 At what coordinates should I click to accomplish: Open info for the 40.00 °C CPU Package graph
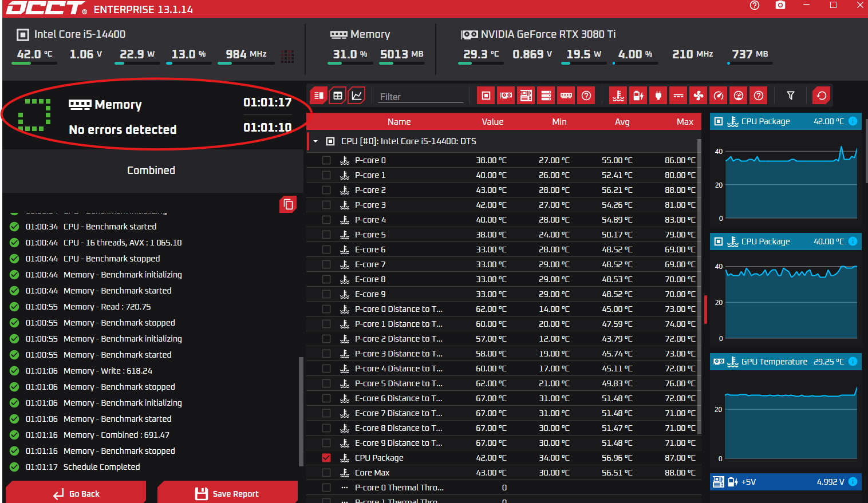pos(853,241)
